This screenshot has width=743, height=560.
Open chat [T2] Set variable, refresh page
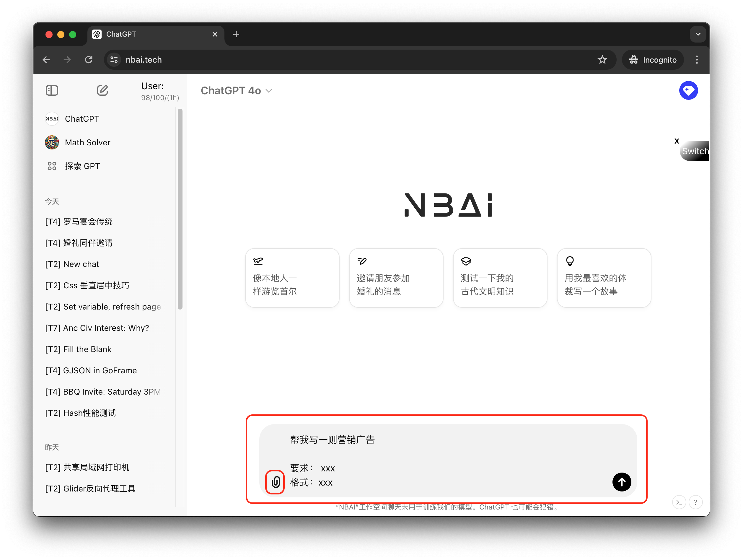click(x=103, y=307)
